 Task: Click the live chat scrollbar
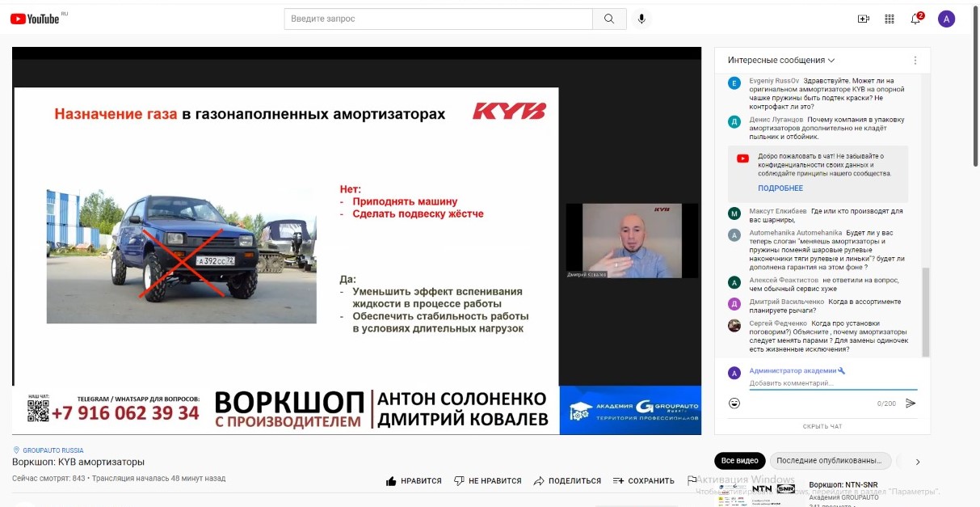[926, 311]
